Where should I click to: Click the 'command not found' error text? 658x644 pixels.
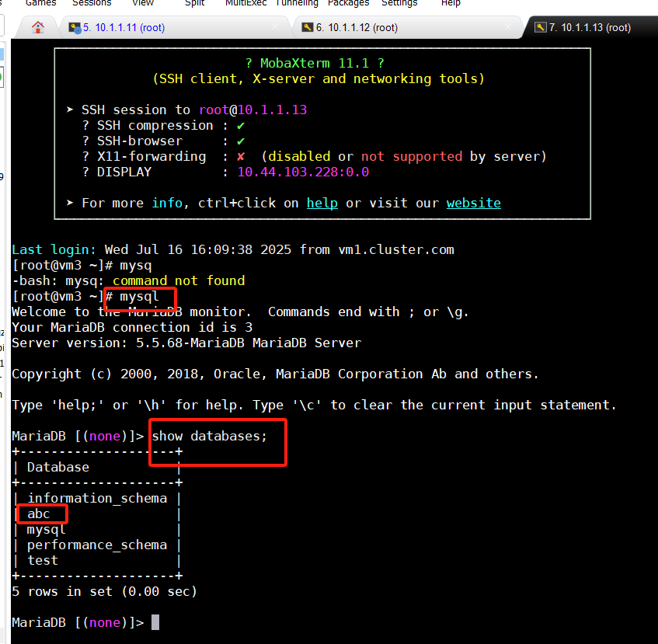(179, 280)
